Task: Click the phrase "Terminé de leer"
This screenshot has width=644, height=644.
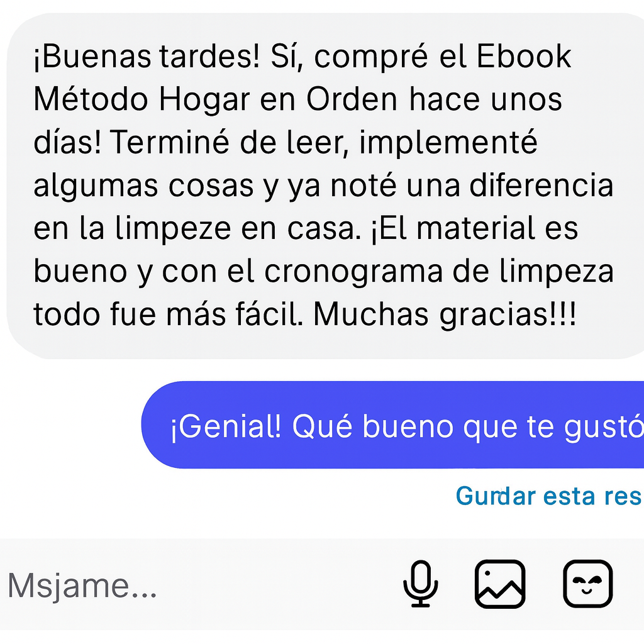Action: (x=229, y=142)
